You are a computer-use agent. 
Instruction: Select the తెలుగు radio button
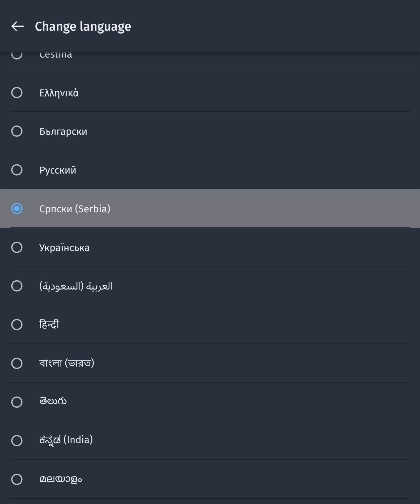[17, 402]
